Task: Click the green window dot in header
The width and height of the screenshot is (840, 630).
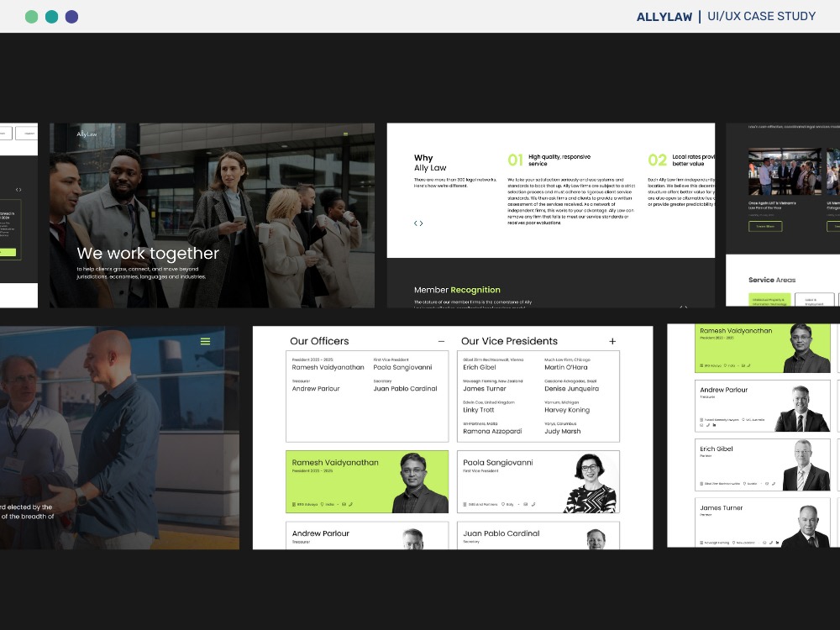Action: tap(32, 17)
